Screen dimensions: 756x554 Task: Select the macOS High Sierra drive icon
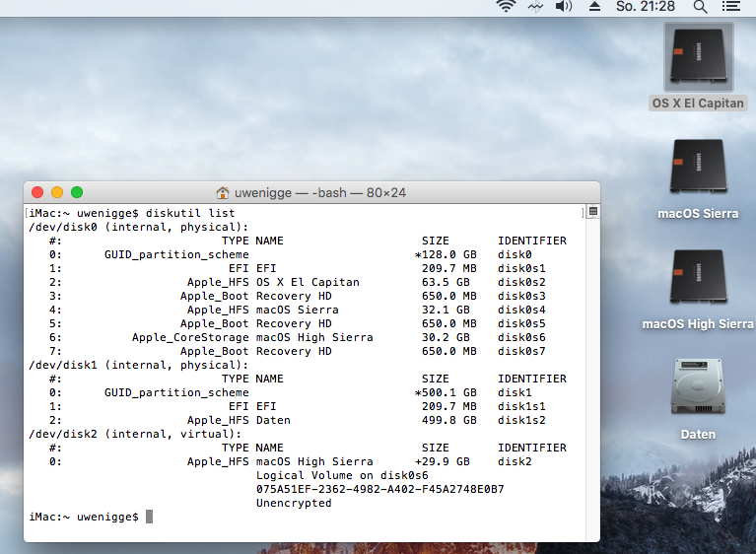coord(698,276)
